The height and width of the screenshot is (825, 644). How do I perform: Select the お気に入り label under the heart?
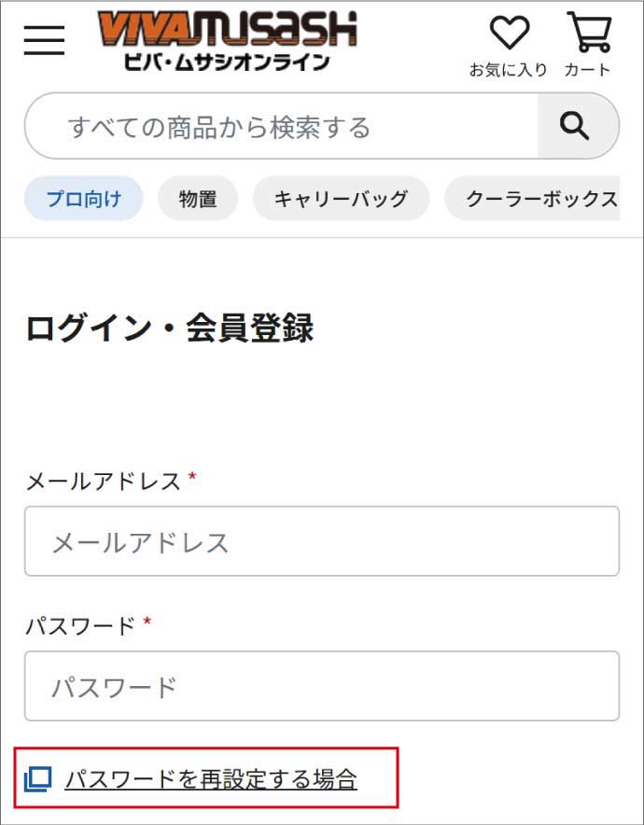tap(509, 67)
